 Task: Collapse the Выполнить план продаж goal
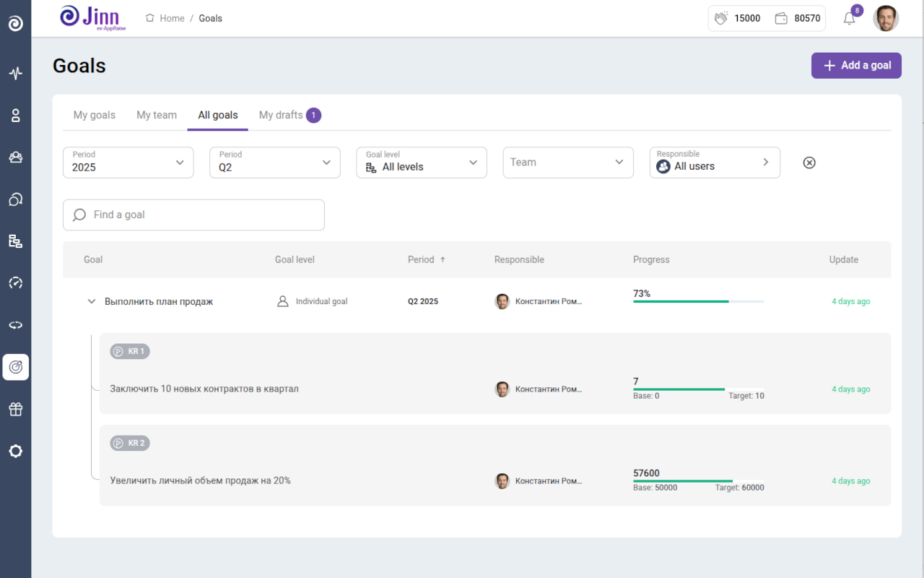(x=92, y=301)
